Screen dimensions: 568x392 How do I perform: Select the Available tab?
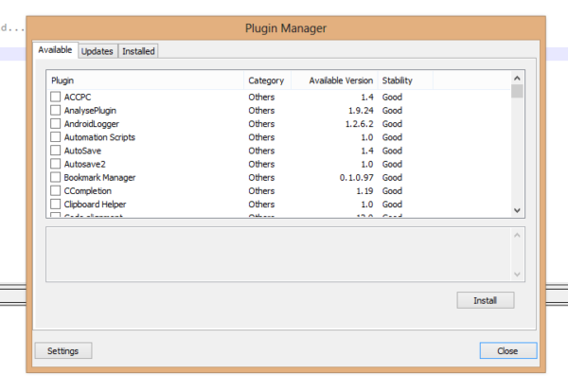click(x=55, y=50)
